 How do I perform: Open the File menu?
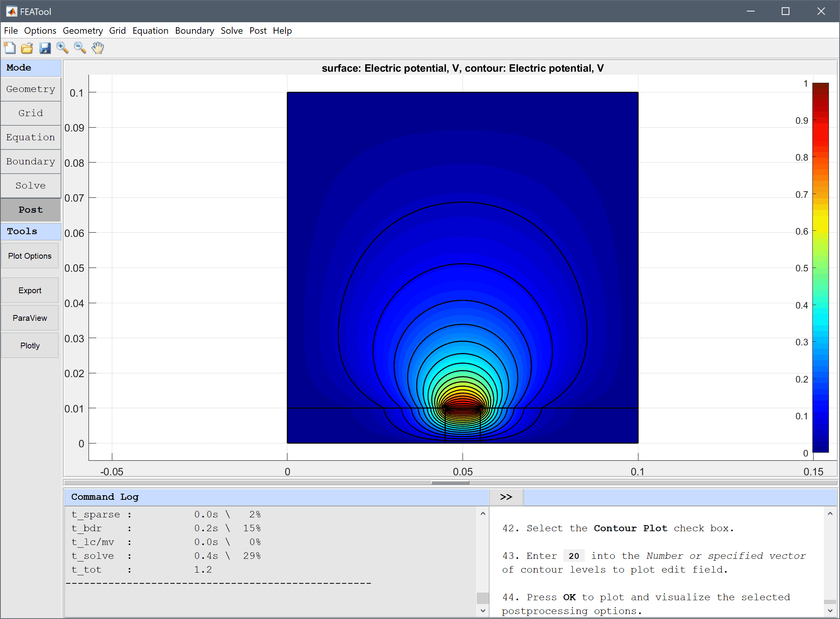pyautogui.click(x=11, y=31)
